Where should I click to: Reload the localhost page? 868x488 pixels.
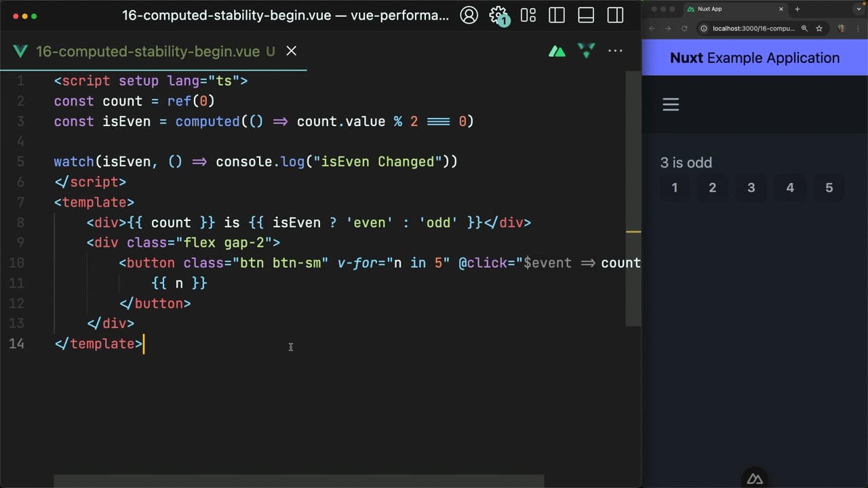(x=684, y=28)
